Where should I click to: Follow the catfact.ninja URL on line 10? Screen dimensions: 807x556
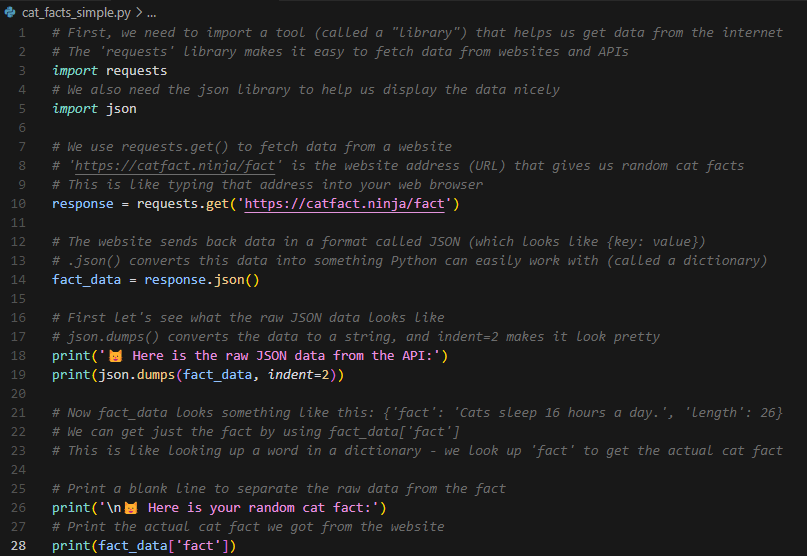tap(344, 204)
